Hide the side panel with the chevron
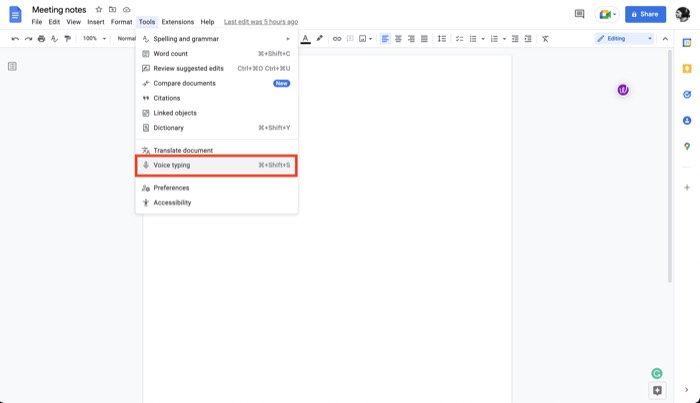 pyautogui.click(x=687, y=390)
